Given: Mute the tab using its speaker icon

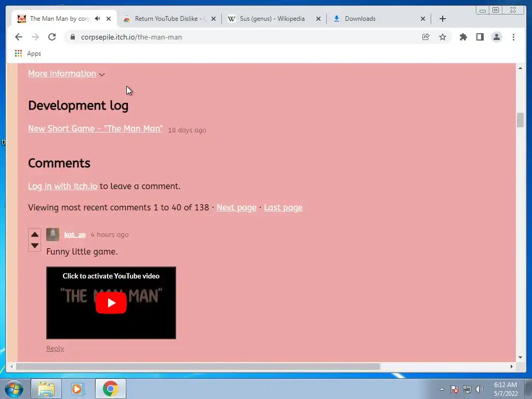Looking at the screenshot, I should 98,19.
